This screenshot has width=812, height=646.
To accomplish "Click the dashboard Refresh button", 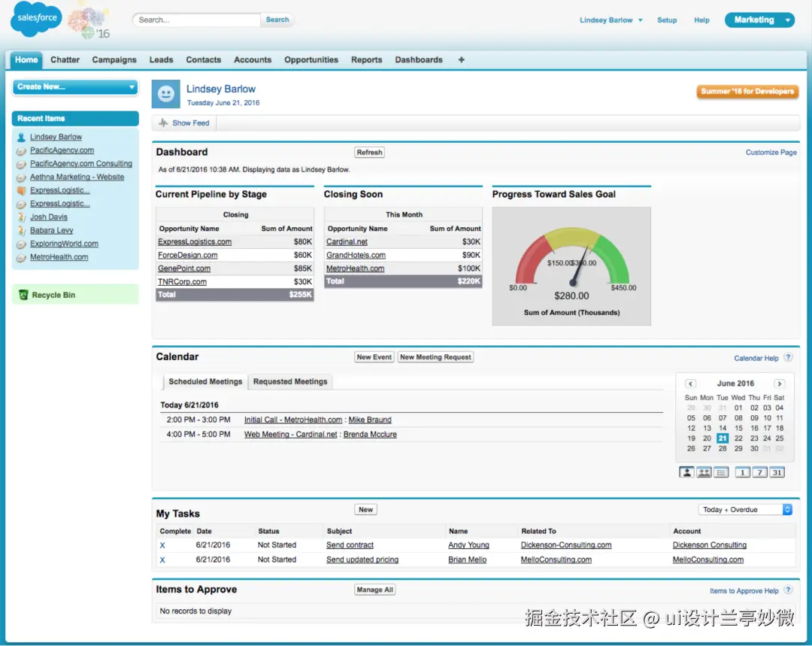I will [369, 153].
